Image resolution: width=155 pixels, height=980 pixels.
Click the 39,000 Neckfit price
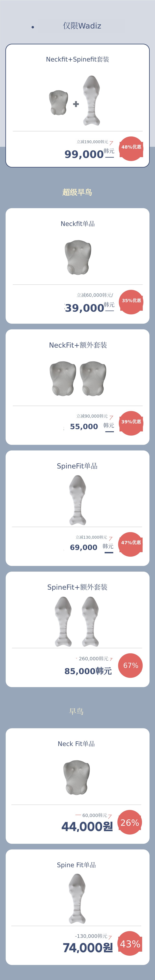(84, 308)
